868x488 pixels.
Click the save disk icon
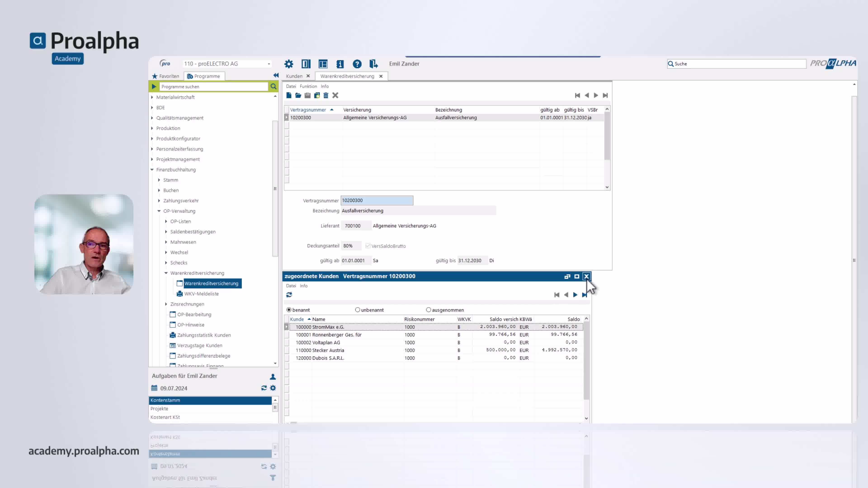pyautogui.click(x=307, y=95)
